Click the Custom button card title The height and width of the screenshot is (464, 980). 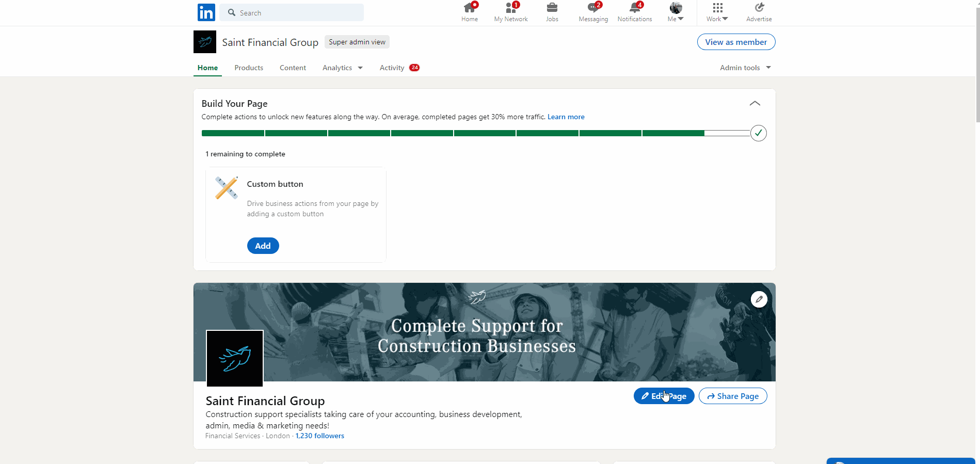click(275, 184)
